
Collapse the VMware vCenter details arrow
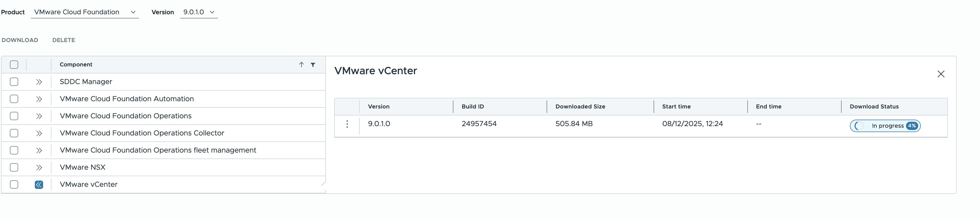point(39,185)
